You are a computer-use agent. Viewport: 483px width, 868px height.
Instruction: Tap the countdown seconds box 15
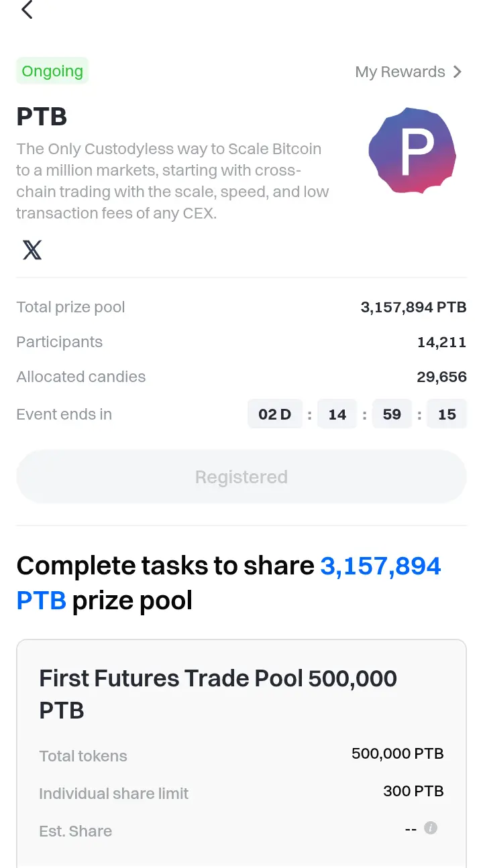click(x=447, y=414)
